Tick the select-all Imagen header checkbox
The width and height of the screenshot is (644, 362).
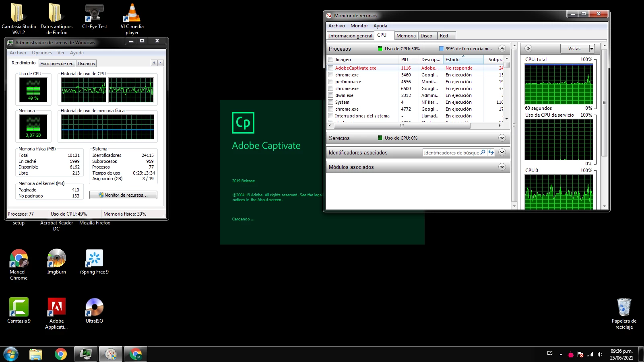331,60
